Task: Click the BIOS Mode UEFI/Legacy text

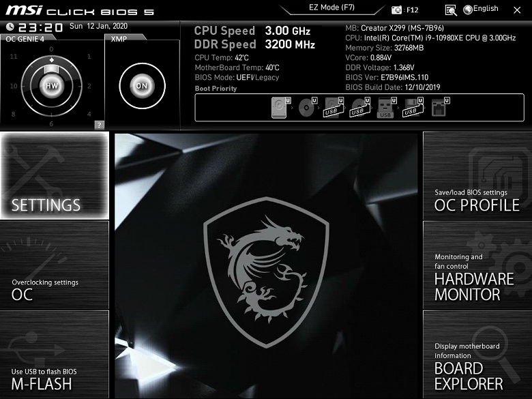Action: [x=237, y=77]
